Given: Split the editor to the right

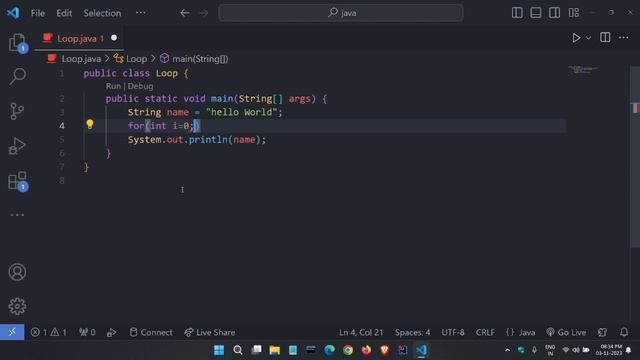Looking at the screenshot, I should point(605,38).
